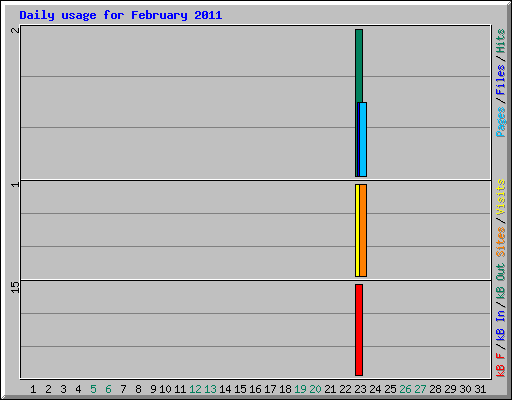Click green weekend day label 13
This screenshot has height=400, width=512.
pyautogui.click(x=210, y=389)
